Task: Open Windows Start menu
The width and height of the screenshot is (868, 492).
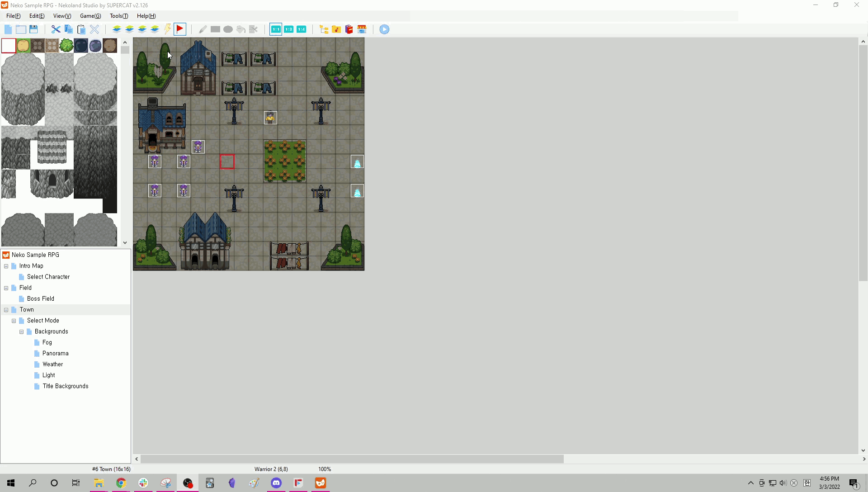Action: coord(11,483)
